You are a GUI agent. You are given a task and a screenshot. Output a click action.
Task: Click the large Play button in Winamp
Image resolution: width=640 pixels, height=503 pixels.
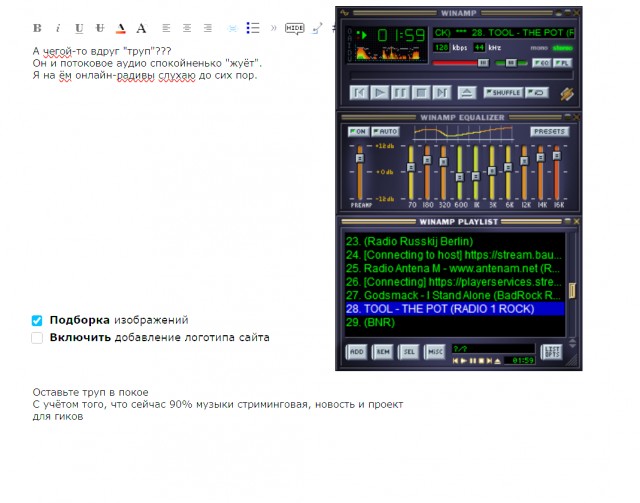point(380,93)
